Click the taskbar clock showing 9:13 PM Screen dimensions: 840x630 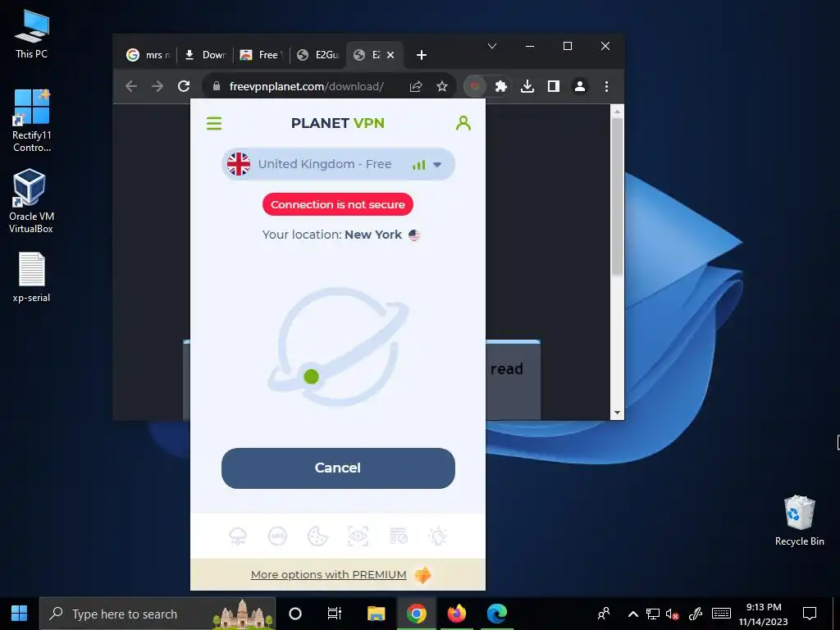(x=764, y=614)
